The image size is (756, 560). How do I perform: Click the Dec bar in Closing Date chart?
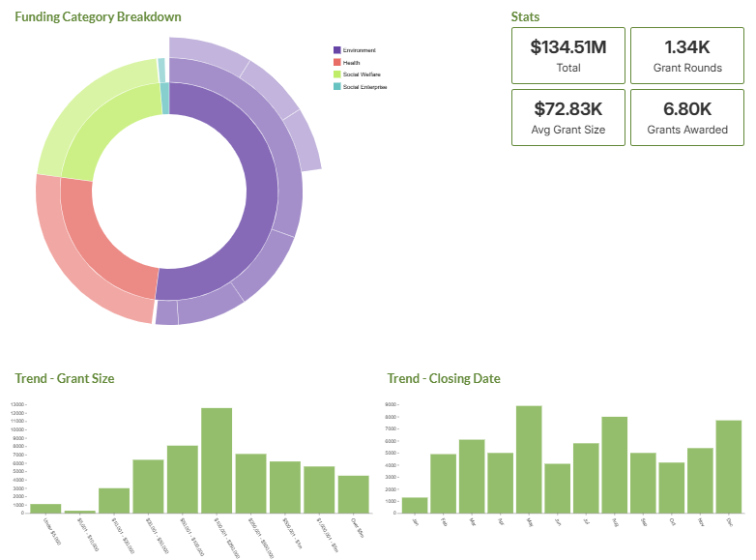tap(728, 466)
